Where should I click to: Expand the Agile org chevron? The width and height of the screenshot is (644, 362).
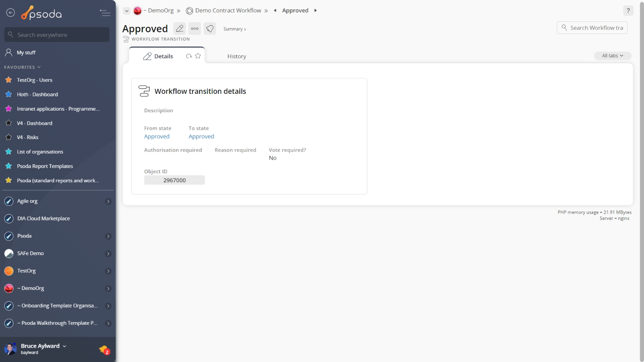pyautogui.click(x=108, y=202)
